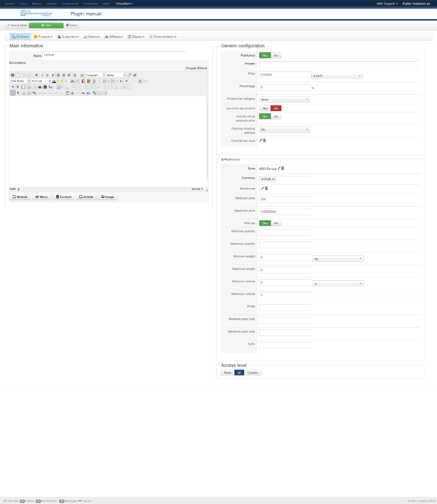
Task: Toggle strikethrough formatting in editor
Action: [x=53, y=75]
